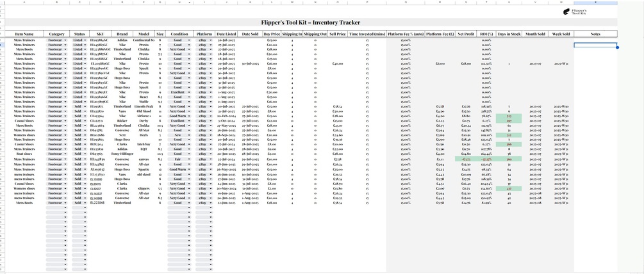
Task: Select the Platform Fee % (auto) header
Action: [x=405, y=34]
